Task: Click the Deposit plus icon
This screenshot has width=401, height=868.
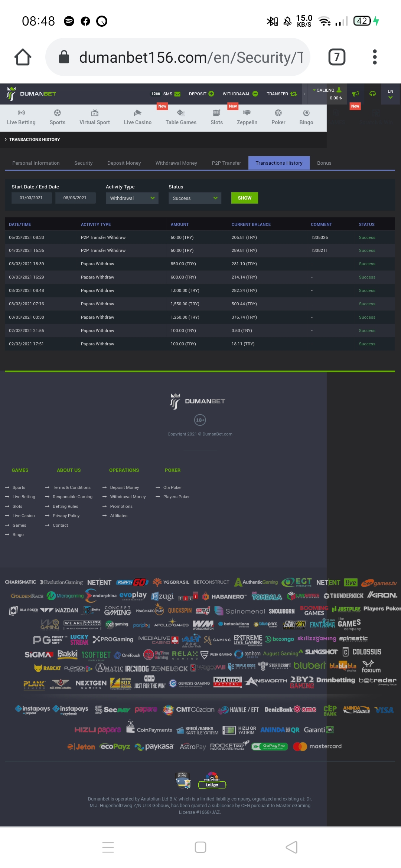Action: click(x=211, y=94)
